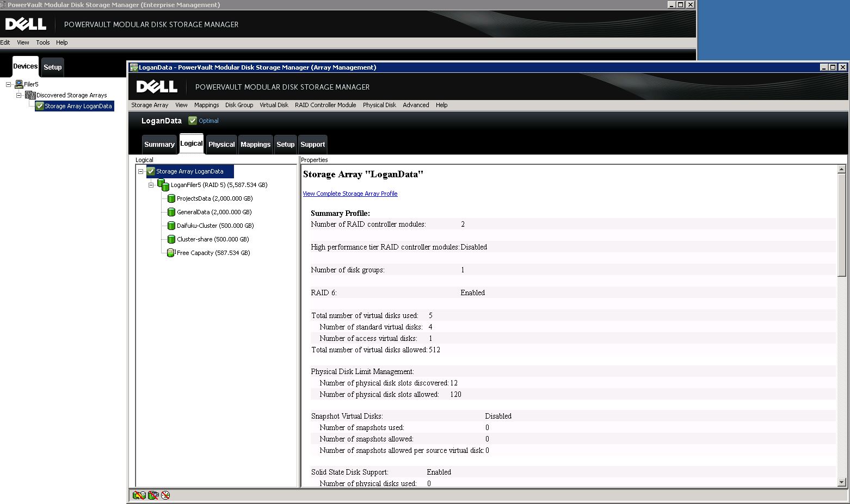Open the Mappings menu in the menu bar

point(206,105)
